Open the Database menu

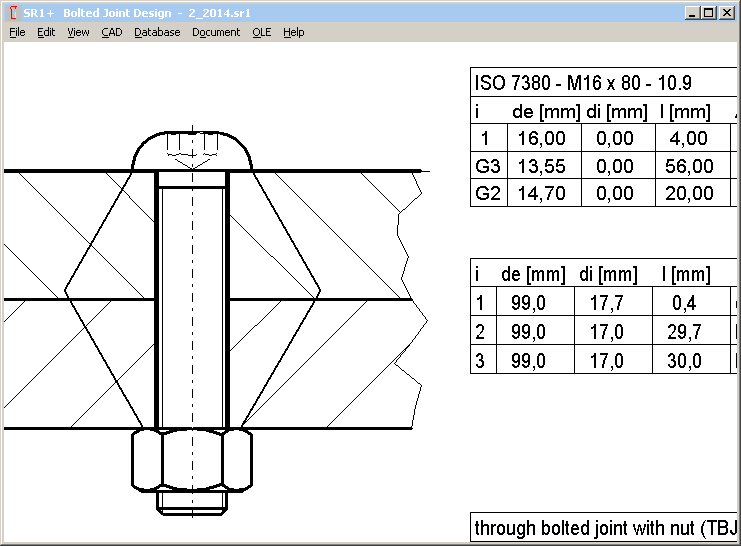coord(157,32)
